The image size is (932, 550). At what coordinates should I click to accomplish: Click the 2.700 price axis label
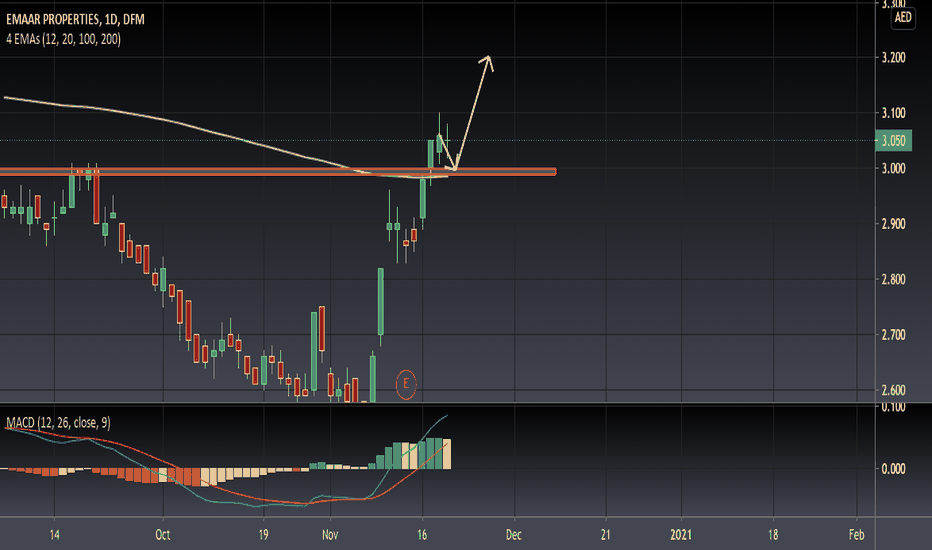(893, 335)
